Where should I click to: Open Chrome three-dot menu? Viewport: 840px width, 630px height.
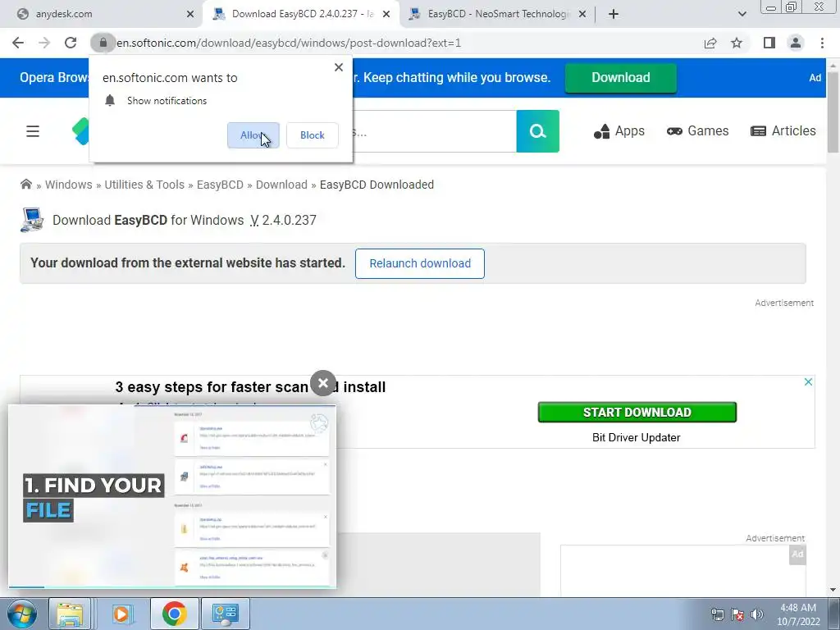822,43
